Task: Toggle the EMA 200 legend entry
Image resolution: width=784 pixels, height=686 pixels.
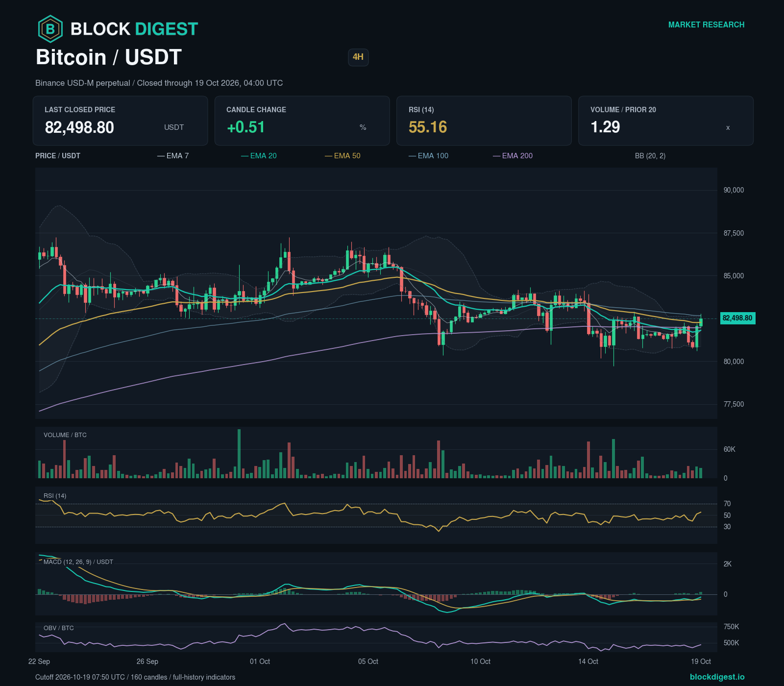Action: click(513, 156)
